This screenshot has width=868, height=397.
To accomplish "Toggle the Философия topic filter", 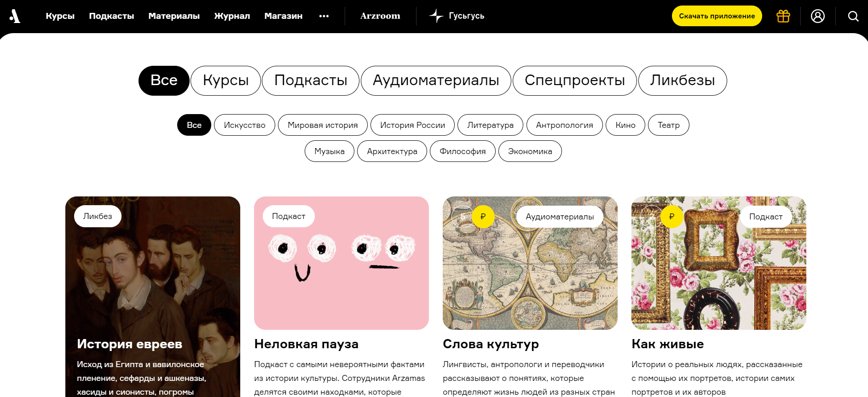I will [x=463, y=151].
